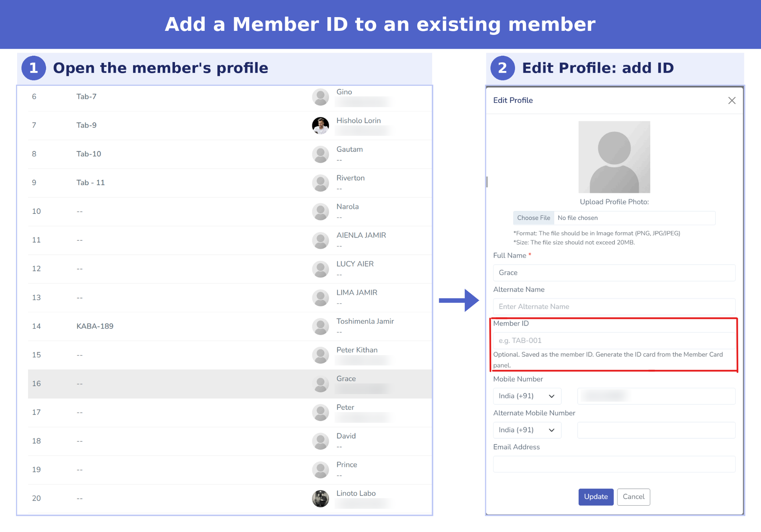761x532 pixels.
Task: Click Narola's avatar icon
Action: tap(320, 212)
